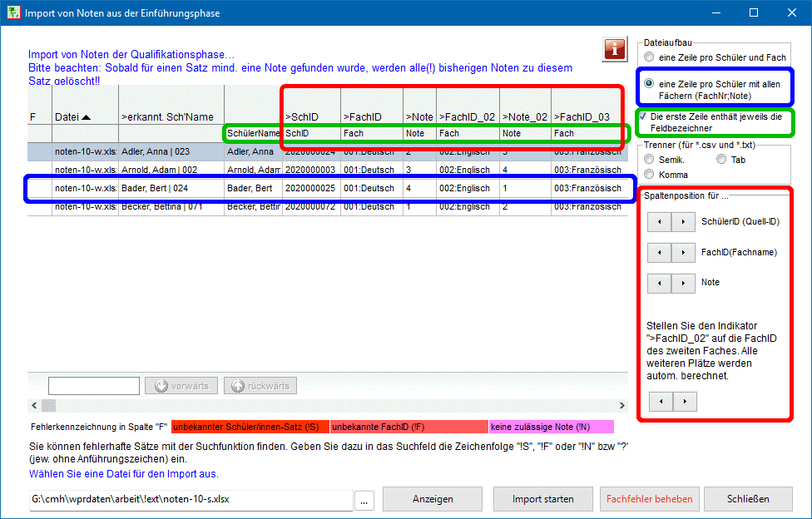The image size is (812, 519).
Task: Move SchülerID column position left
Action: [x=659, y=222]
